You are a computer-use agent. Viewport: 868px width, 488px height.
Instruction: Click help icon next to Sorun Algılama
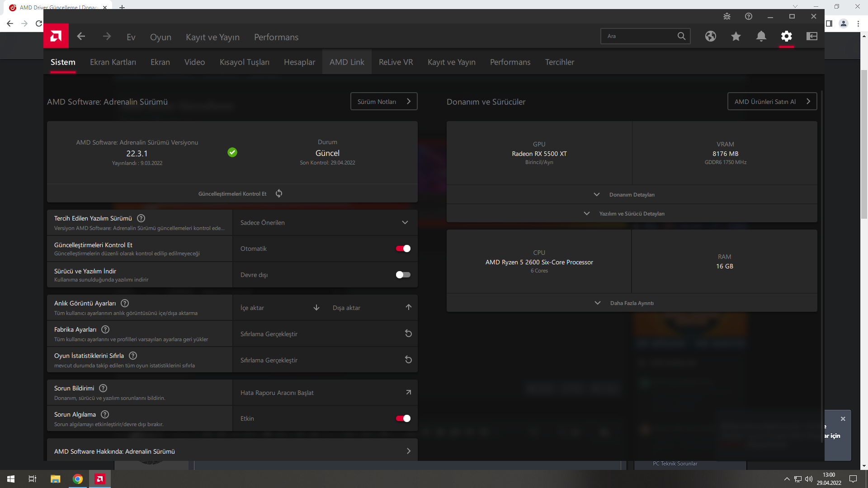105,414
